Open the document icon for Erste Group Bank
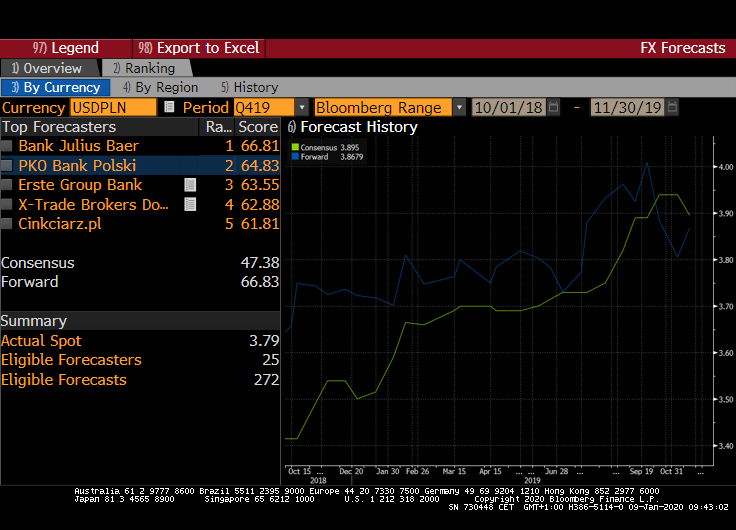Viewport: 736px width, 530px height. (190, 185)
